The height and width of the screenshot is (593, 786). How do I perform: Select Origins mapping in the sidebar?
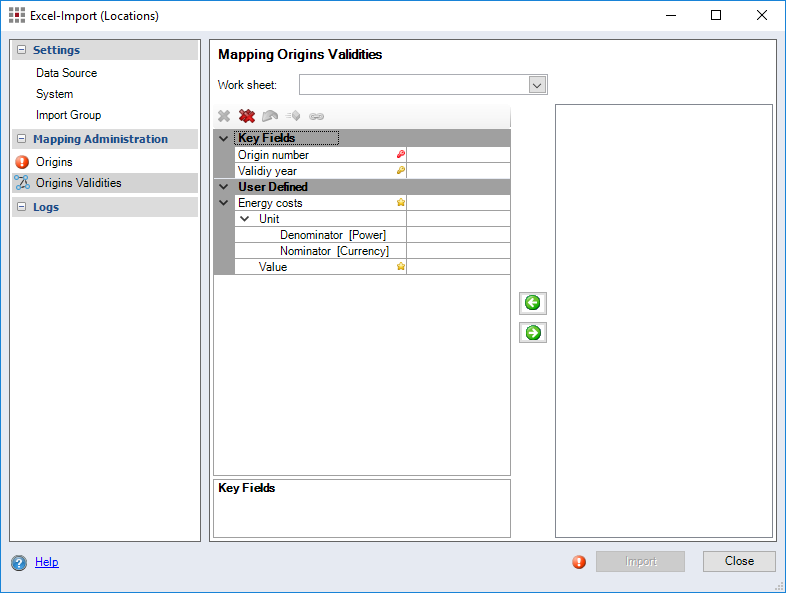point(54,162)
